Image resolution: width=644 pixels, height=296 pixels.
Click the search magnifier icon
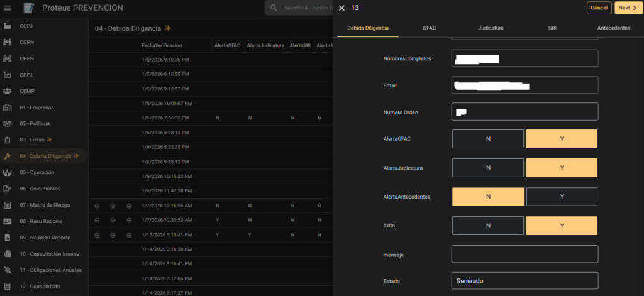(274, 8)
